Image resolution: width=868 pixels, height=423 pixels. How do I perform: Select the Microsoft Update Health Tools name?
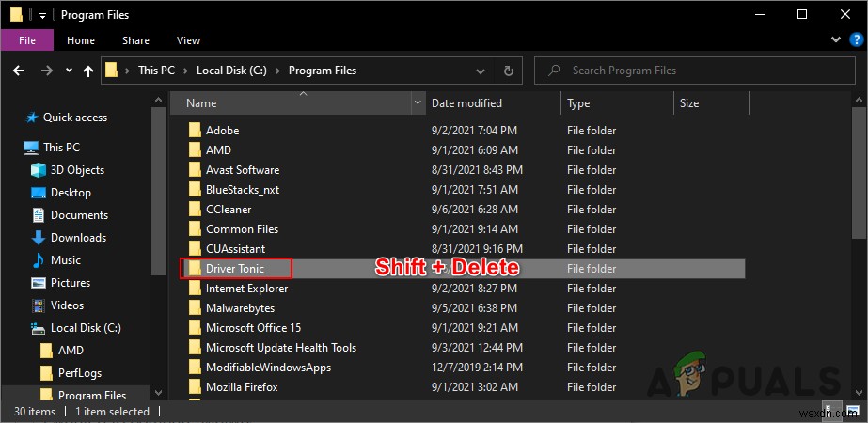click(x=281, y=348)
